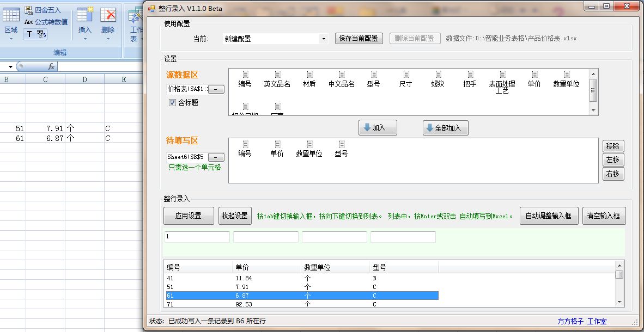Click the source field list scrollbar down arrow
Image resolution: width=644 pixels, height=332 pixels.
[x=593, y=110]
